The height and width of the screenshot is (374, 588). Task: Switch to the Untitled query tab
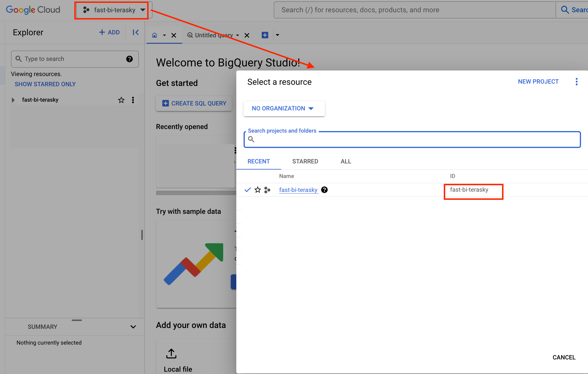(210, 35)
